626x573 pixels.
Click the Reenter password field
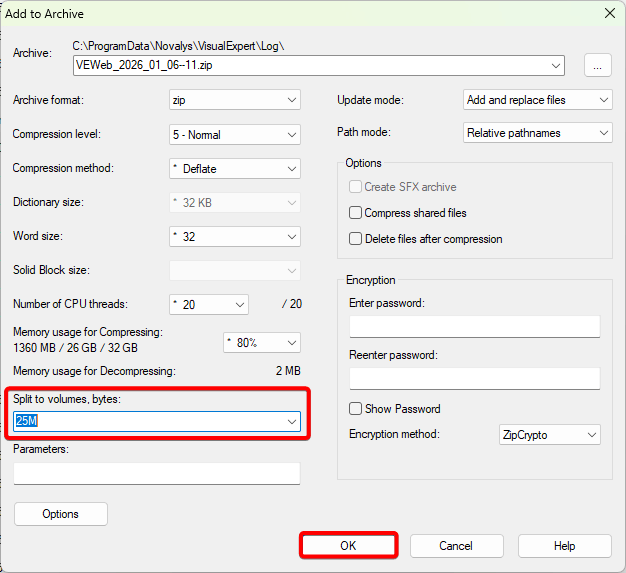coord(474,378)
